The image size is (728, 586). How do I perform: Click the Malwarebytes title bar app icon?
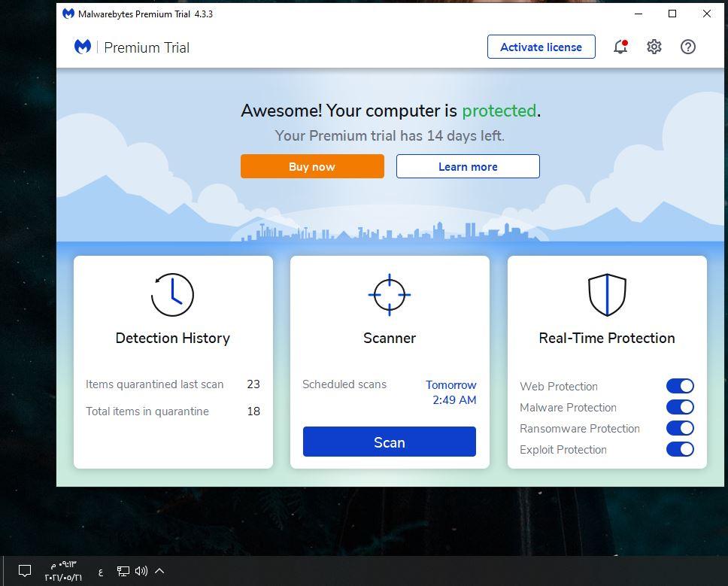(68, 14)
